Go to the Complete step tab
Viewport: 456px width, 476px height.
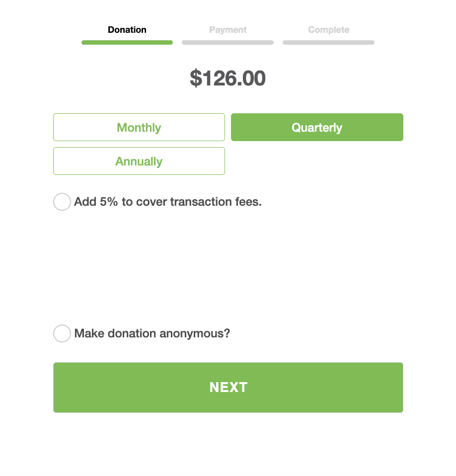(x=328, y=30)
